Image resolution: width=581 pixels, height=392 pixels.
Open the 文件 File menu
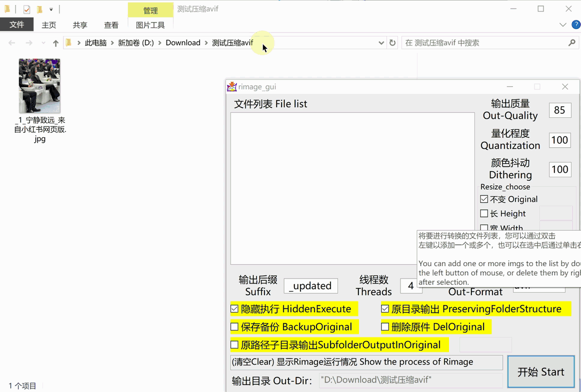(16, 24)
